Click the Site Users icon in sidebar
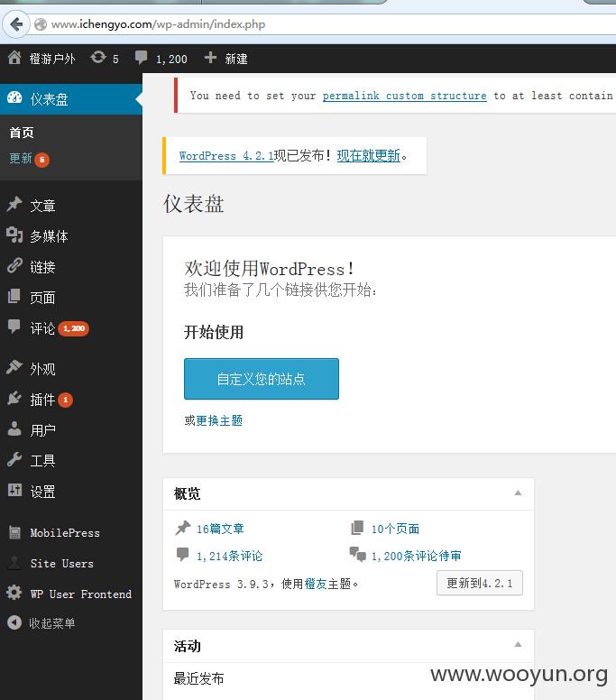 click(14, 563)
